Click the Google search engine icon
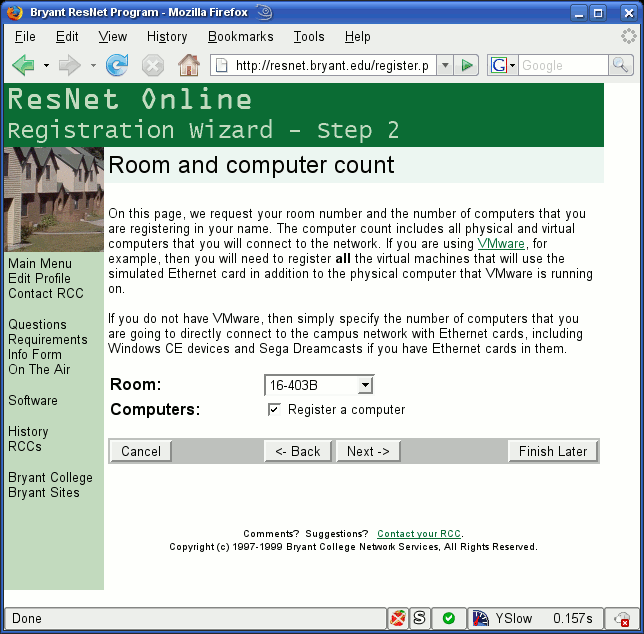This screenshot has width=644, height=634. 499,65
